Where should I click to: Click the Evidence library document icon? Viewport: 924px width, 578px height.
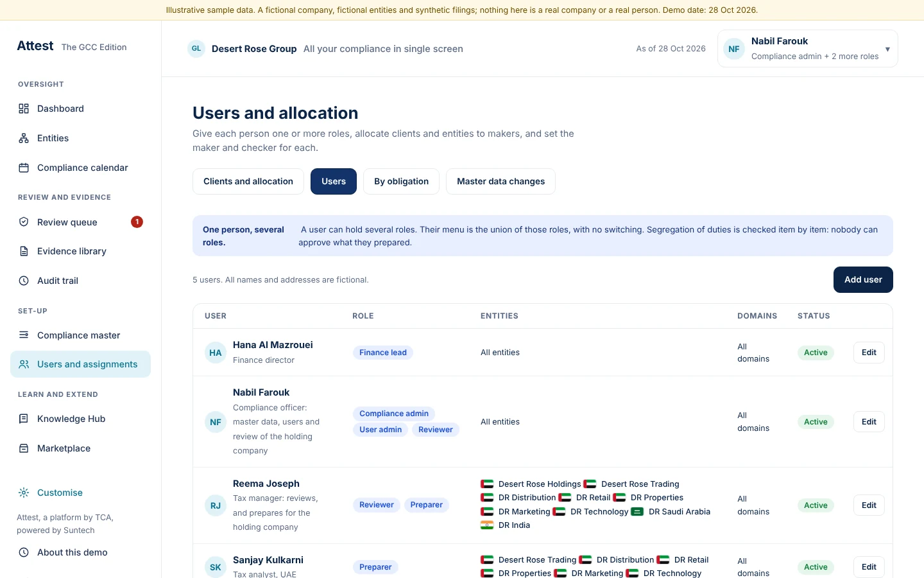click(x=24, y=251)
